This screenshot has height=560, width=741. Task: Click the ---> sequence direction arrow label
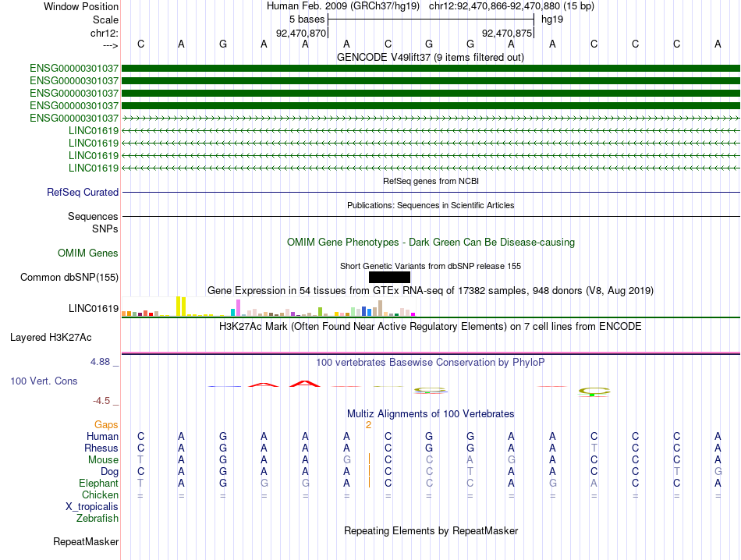click(110, 45)
